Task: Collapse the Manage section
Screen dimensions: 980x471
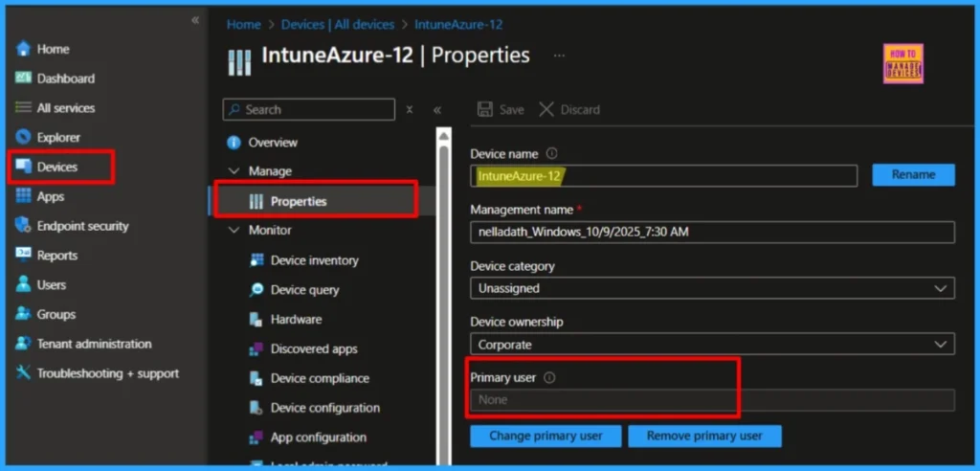Action: click(234, 170)
